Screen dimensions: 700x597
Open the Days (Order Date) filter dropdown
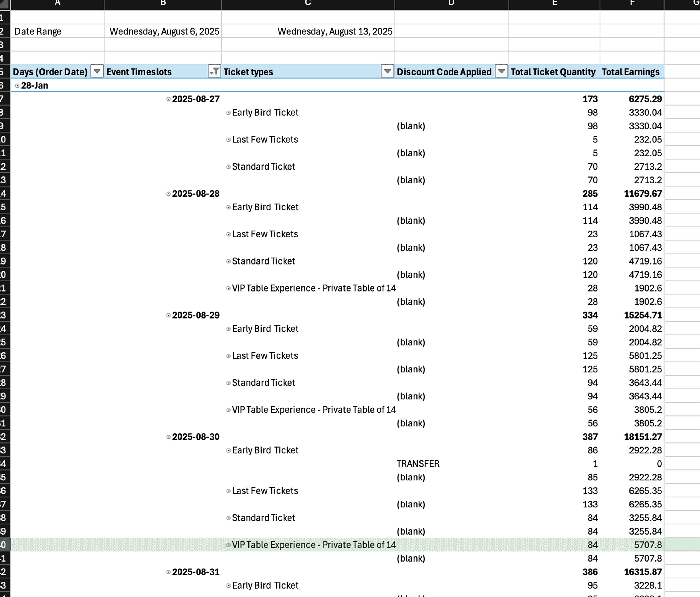[x=97, y=72]
